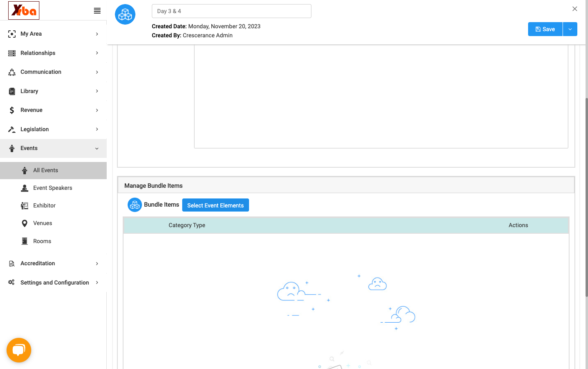
Task: Click the Accreditation icon
Action: (12, 264)
